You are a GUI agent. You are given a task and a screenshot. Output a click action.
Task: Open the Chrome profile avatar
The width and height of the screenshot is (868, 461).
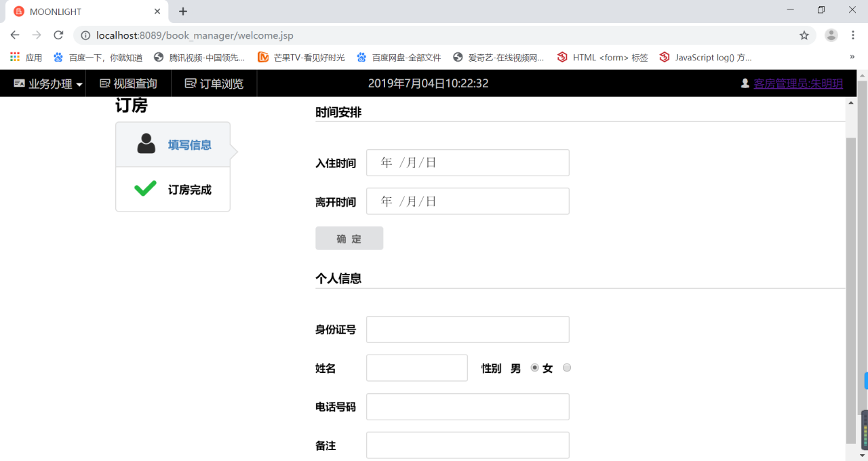click(x=831, y=35)
